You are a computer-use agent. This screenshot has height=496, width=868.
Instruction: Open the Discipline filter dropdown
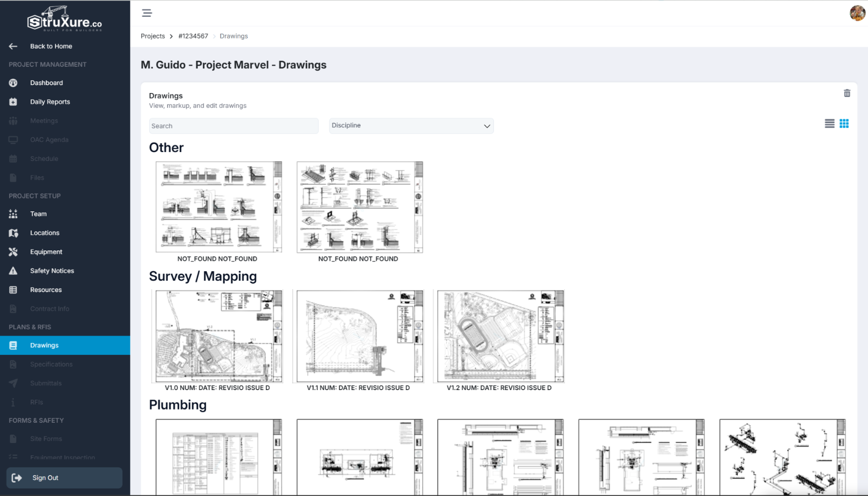(411, 126)
